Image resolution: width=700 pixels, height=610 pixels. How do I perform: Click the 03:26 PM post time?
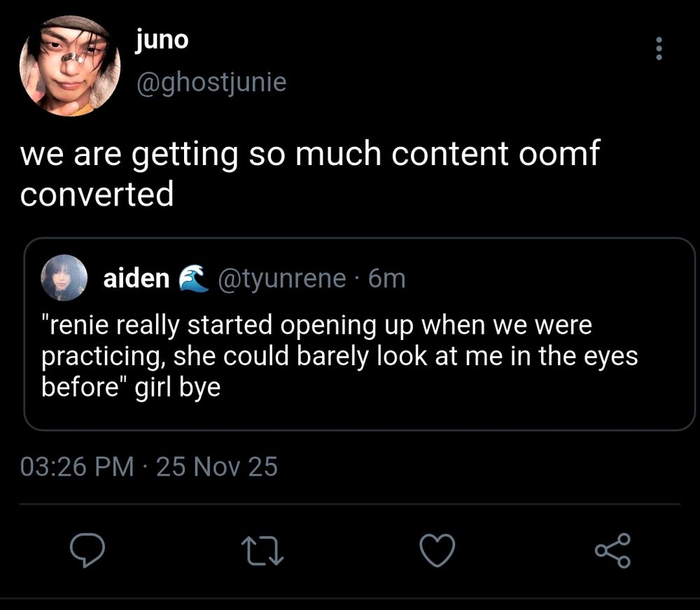[x=77, y=467]
